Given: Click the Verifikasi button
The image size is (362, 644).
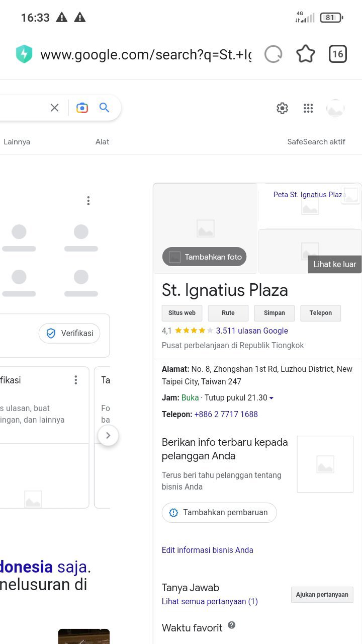Looking at the screenshot, I should [69, 333].
